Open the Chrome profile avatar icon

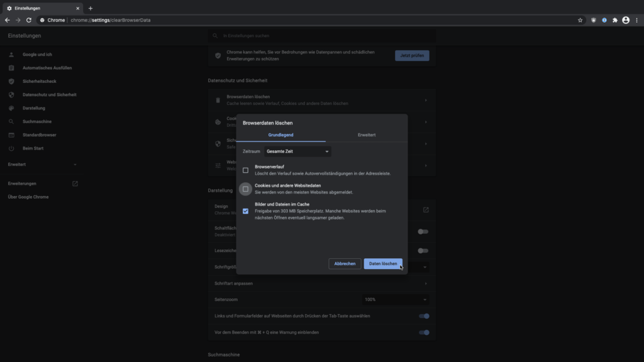pos(626,19)
